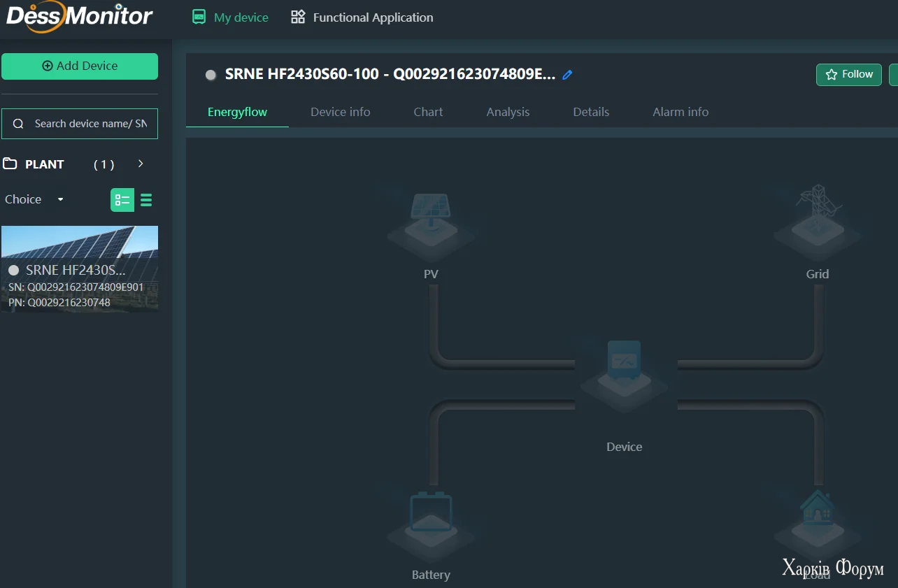Switch to compact list view
Image resolution: width=898 pixels, height=588 pixels.
(146, 200)
